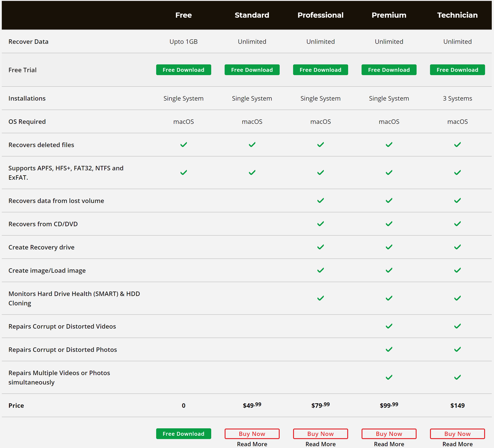
Task: Click Free Download in Free Trial row, Technician column
Action: coord(458,70)
